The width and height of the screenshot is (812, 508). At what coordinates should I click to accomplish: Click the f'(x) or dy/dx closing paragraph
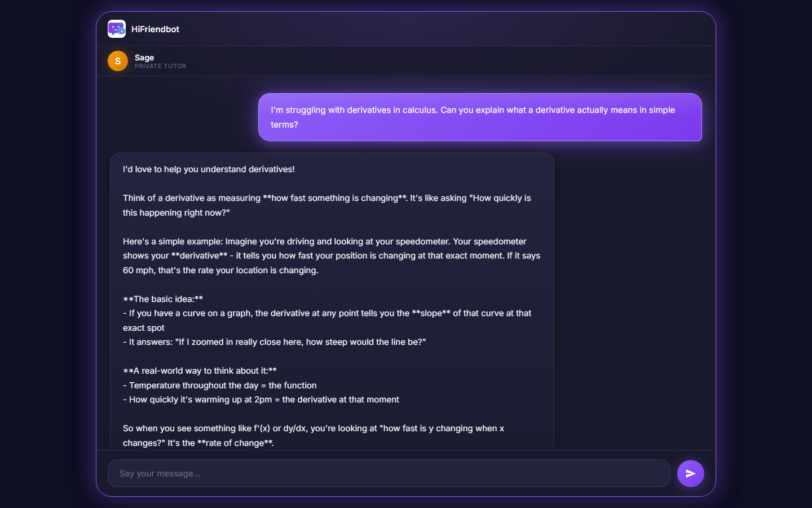[x=314, y=436]
